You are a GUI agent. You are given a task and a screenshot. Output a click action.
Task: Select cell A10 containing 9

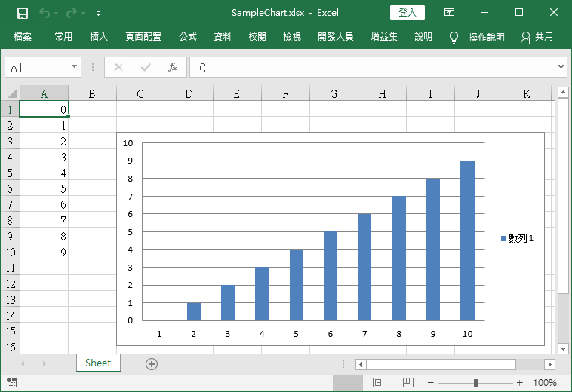(x=44, y=252)
